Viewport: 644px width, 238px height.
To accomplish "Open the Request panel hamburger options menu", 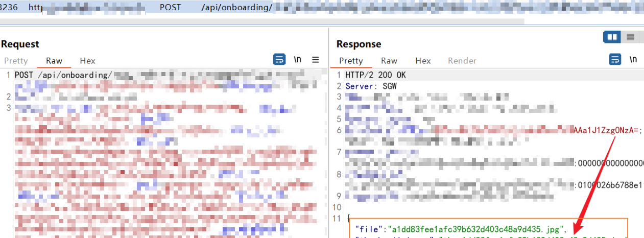I will pos(316,60).
